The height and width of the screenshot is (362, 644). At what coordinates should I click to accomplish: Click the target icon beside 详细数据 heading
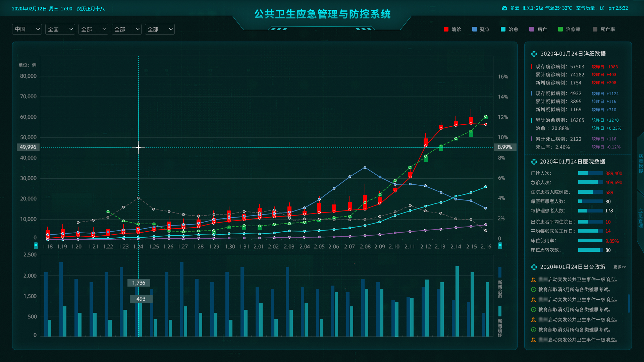[534, 54]
